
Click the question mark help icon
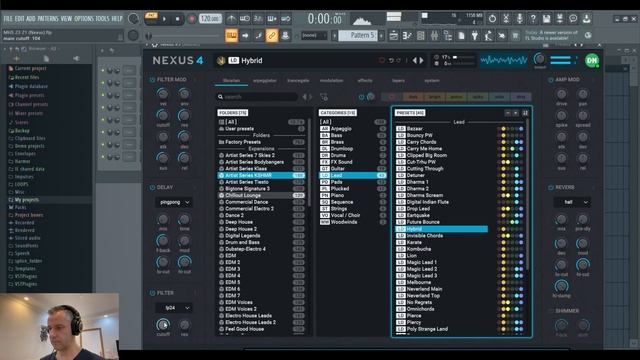[533, 18]
